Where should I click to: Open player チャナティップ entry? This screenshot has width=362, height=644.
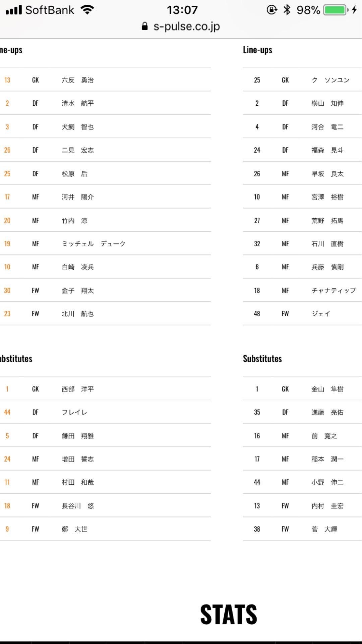334,290
